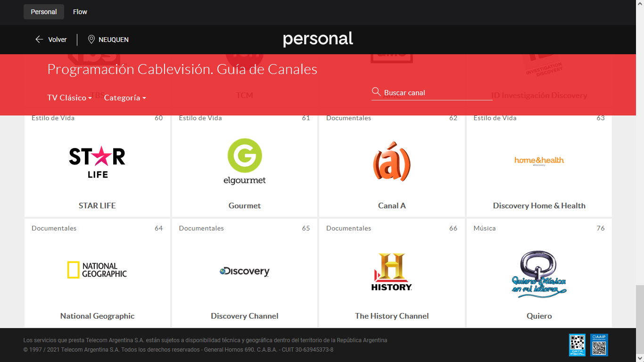Click the back arrow icon beside Volver
644x362 pixels.
(x=39, y=40)
